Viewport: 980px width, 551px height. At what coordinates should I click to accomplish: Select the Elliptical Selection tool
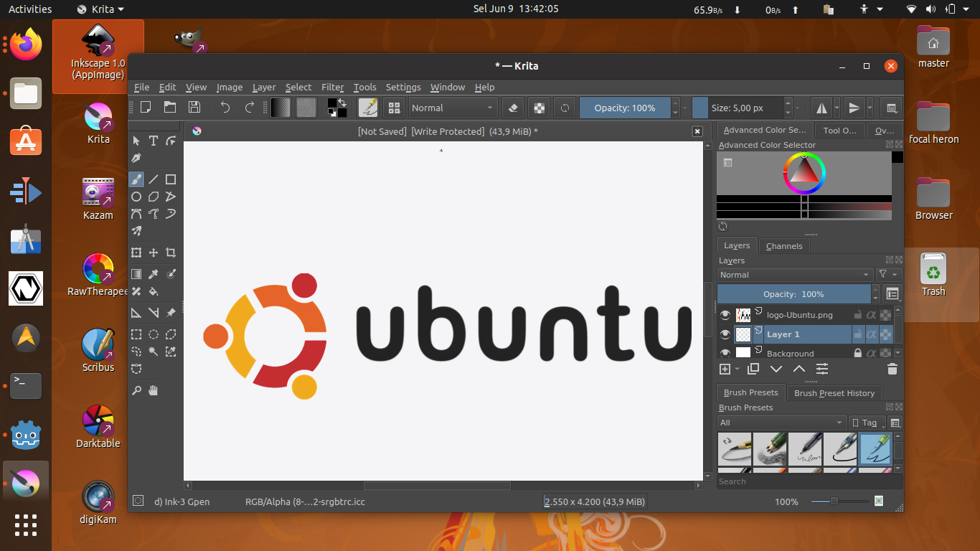point(154,334)
